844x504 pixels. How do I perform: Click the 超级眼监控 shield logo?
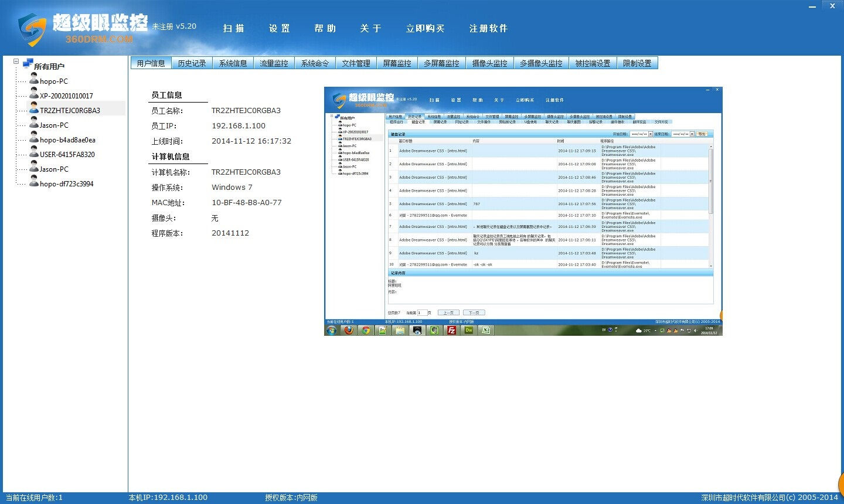32,29
